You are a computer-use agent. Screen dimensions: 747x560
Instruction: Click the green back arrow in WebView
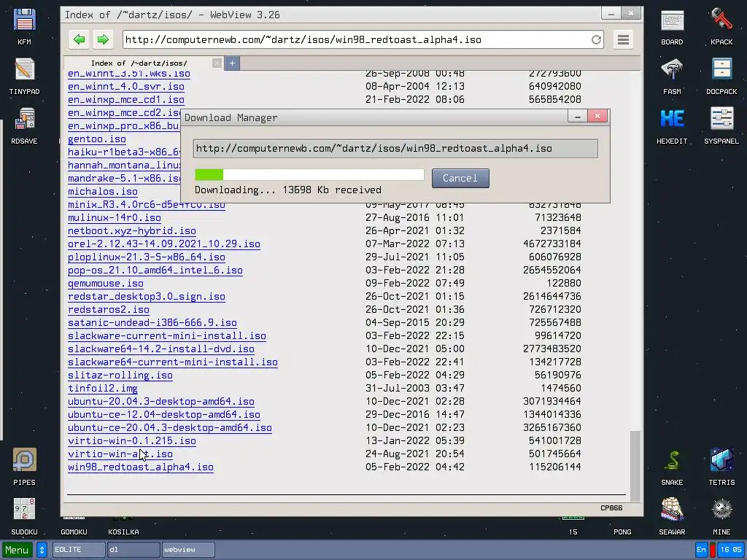click(x=79, y=39)
